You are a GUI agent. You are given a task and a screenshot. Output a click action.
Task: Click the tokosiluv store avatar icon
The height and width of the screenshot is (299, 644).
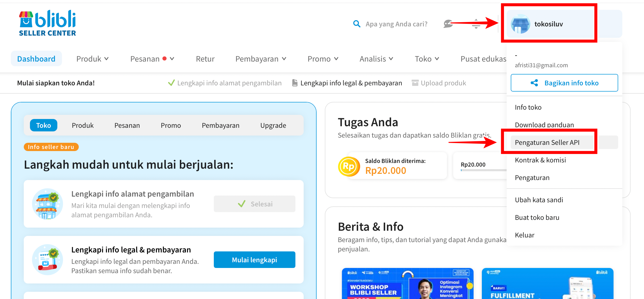[520, 24]
